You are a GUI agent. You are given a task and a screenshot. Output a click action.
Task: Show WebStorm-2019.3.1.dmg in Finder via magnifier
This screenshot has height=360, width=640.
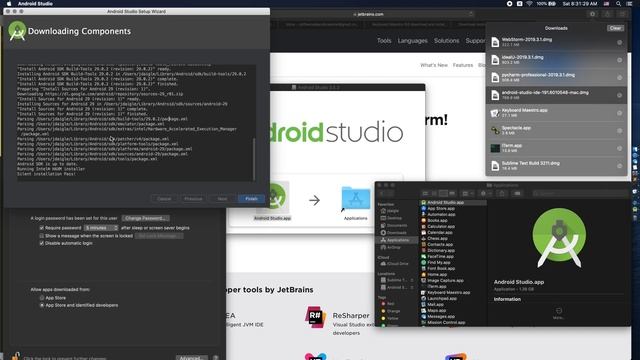[619, 42]
